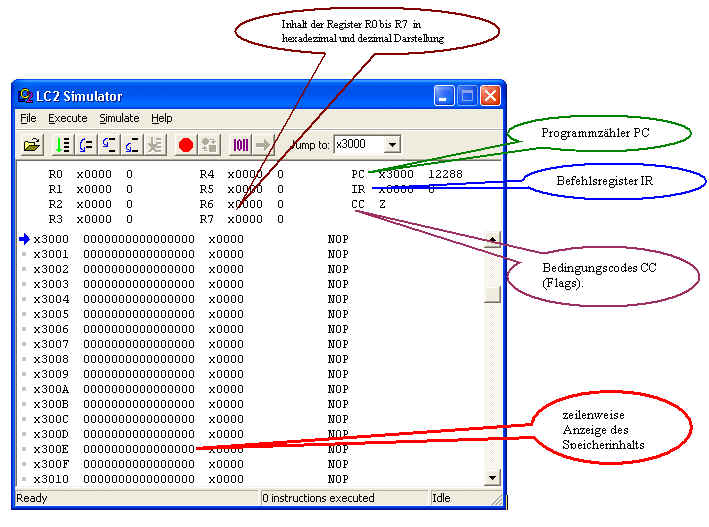The height and width of the screenshot is (527, 709).
Task: Select the R2 register label
Action: tap(55, 204)
